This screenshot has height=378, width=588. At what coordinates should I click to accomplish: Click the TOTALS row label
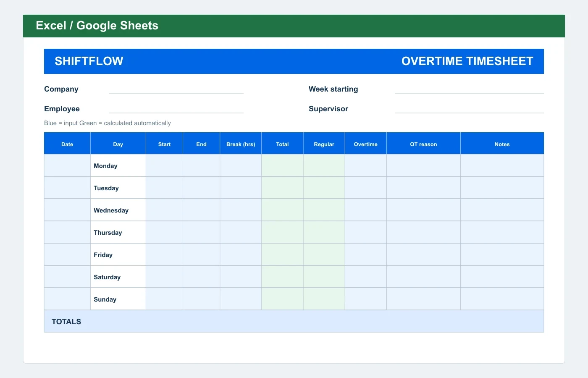(x=66, y=322)
